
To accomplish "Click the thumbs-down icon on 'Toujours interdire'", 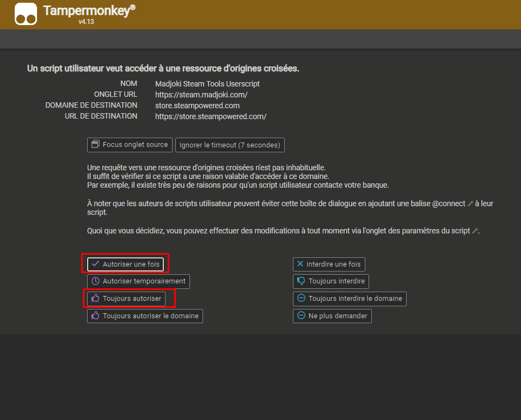I will click(301, 281).
